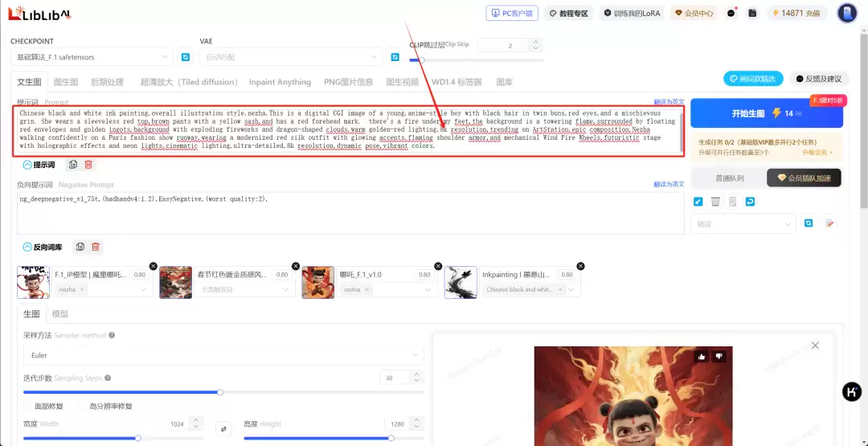Click the document icon below queue buttons

coord(732,202)
